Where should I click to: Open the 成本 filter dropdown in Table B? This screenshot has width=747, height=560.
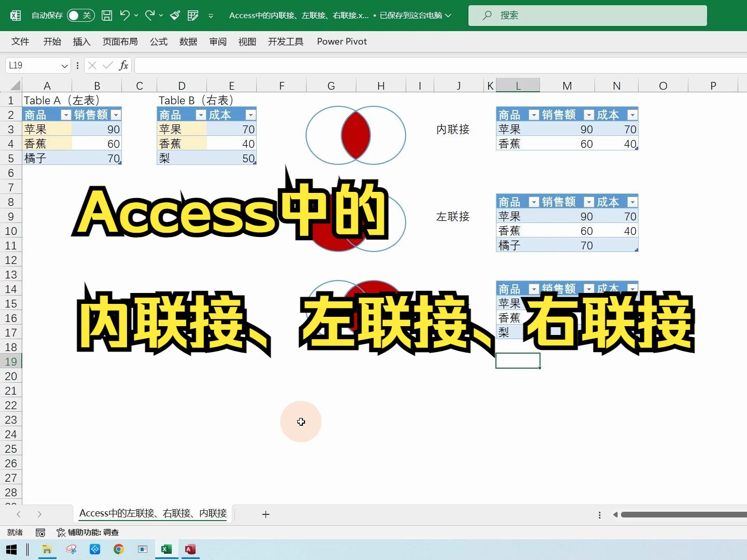251,115
